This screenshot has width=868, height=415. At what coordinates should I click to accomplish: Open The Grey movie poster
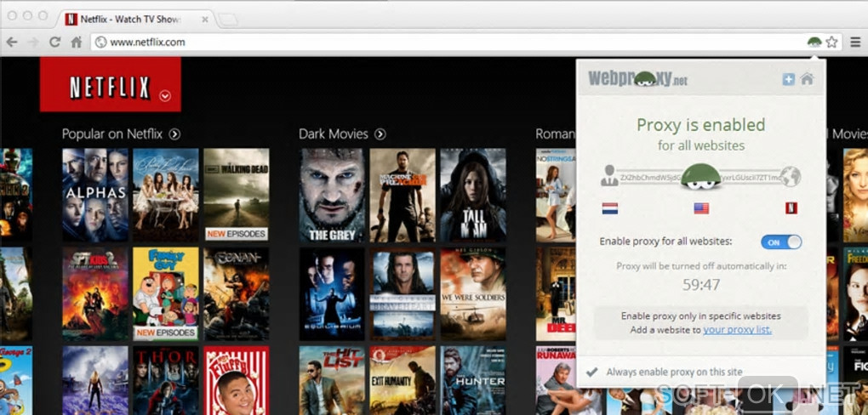pyautogui.click(x=332, y=195)
